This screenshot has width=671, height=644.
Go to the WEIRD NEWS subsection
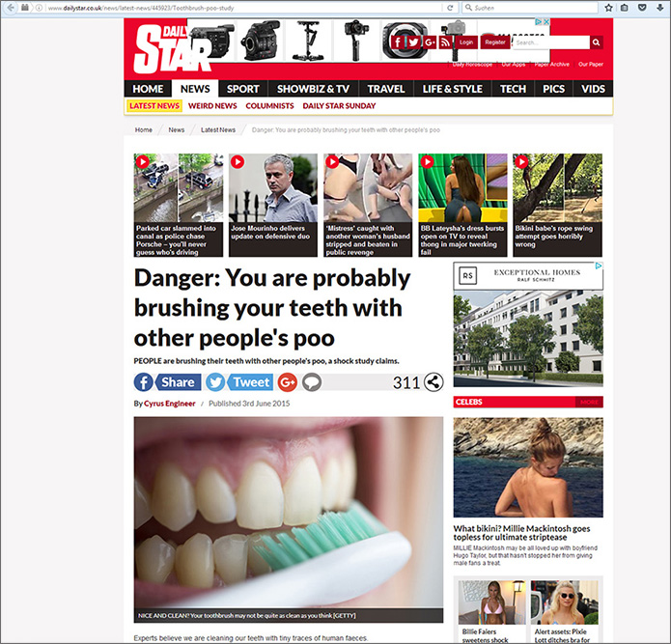pos(212,105)
